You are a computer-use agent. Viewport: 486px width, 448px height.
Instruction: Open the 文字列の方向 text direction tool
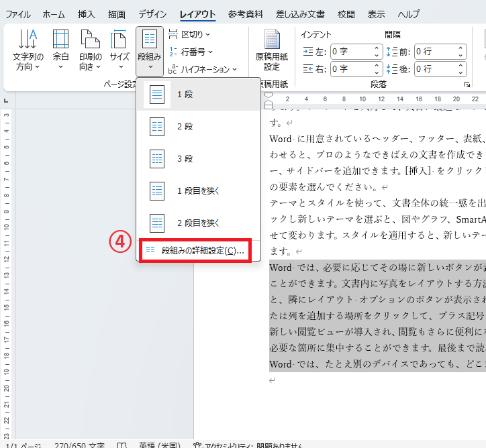(x=28, y=50)
